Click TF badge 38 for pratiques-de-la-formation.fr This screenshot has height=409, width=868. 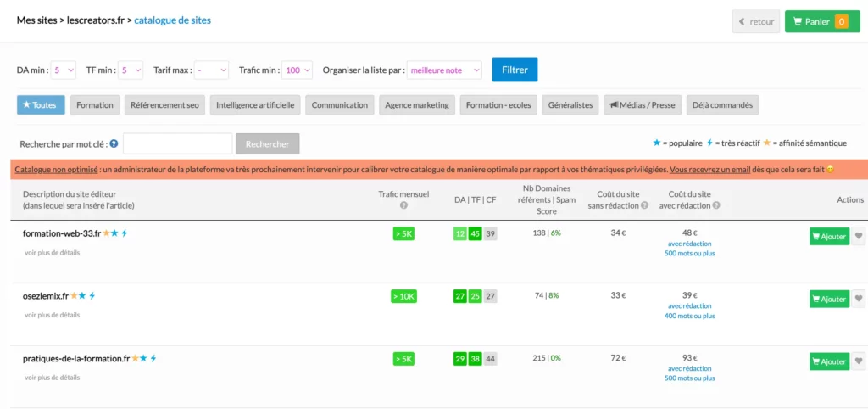475,359
